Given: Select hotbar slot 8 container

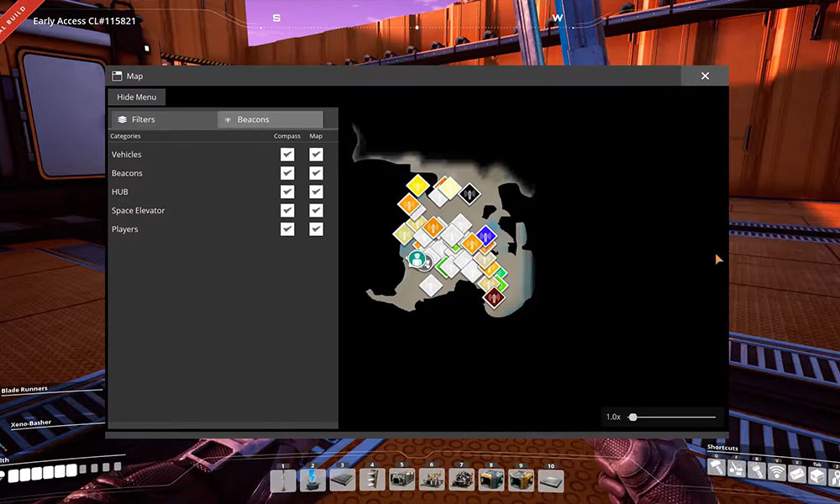Looking at the screenshot, I should pyautogui.click(x=491, y=480).
